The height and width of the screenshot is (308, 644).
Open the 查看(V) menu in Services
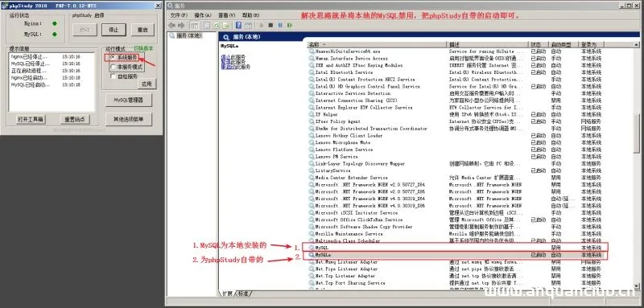226,15
